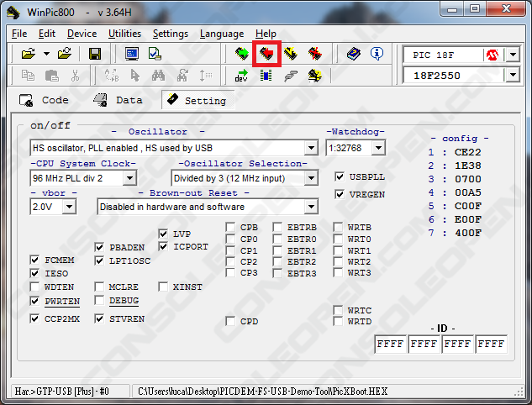Uncheck the LVP checkbox
Image resolution: width=532 pixels, height=405 pixels.
pos(163,234)
